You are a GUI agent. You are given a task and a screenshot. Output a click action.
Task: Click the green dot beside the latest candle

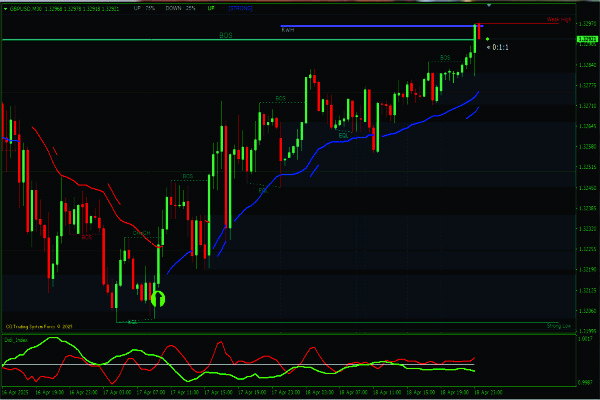coord(487,38)
